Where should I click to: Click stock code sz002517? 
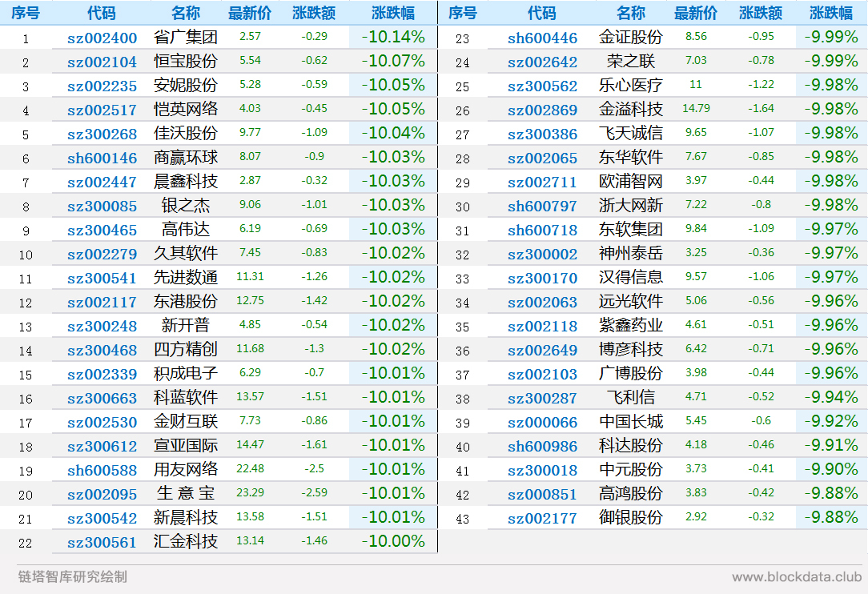(x=102, y=110)
